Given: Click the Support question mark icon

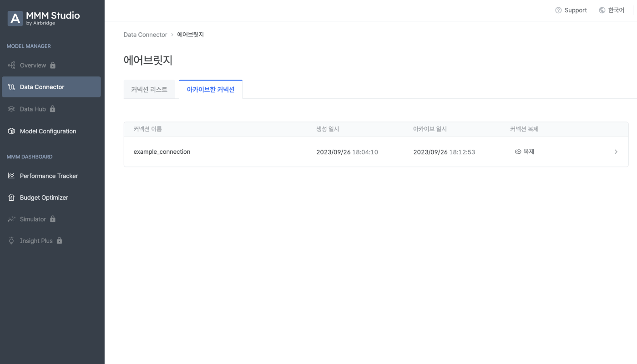Looking at the screenshot, I should tap(558, 10).
